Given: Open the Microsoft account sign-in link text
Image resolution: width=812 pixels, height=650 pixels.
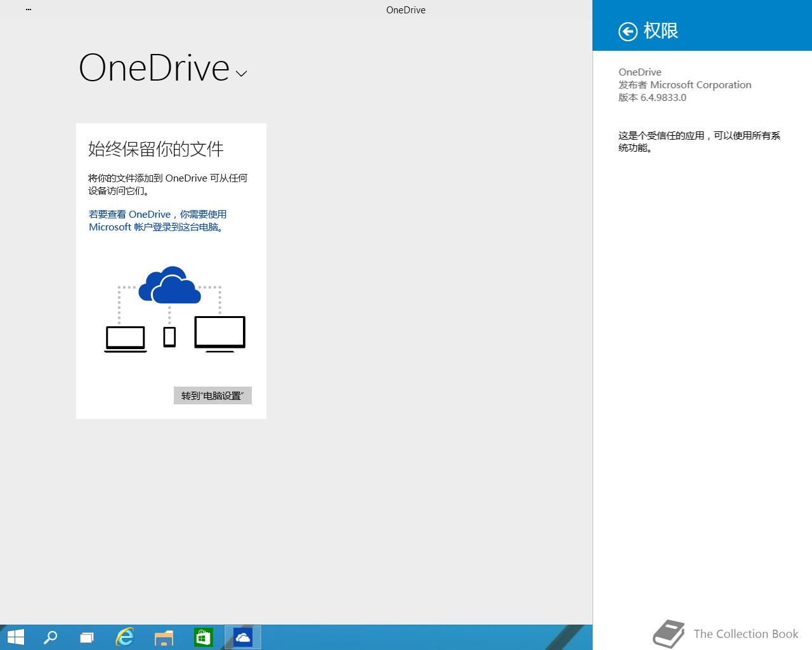Looking at the screenshot, I should coord(157,220).
